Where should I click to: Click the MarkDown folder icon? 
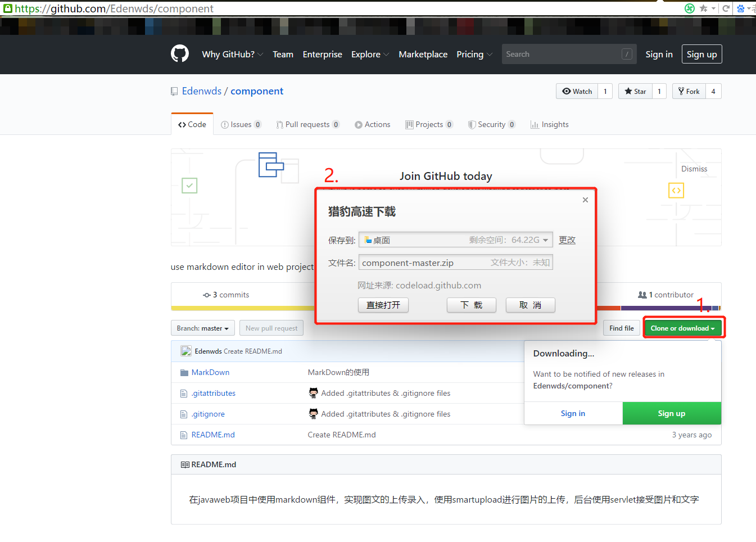click(x=184, y=373)
